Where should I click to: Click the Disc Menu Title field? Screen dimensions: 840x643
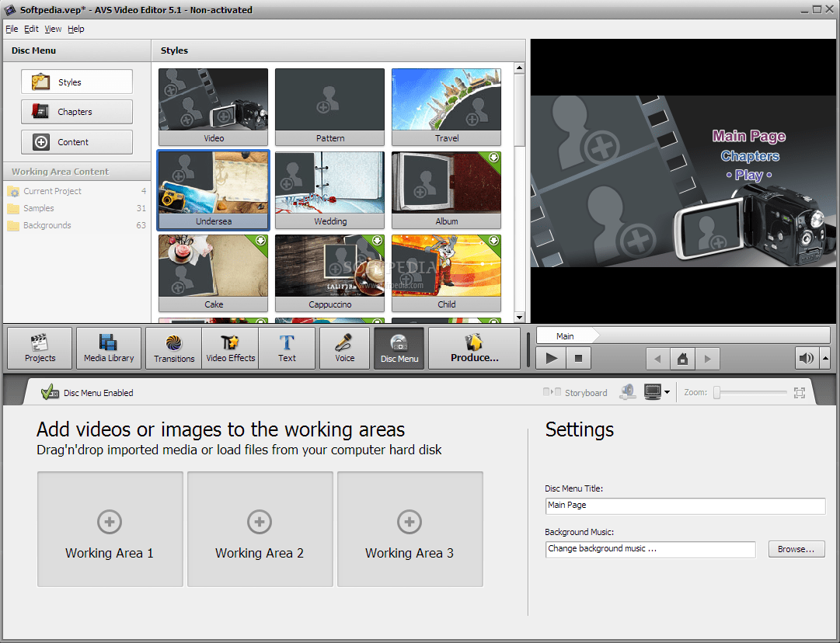point(685,506)
